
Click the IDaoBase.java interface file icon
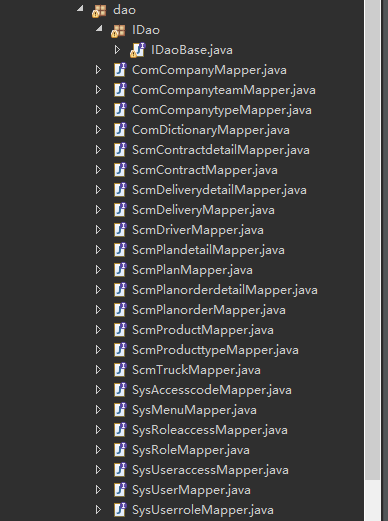click(x=137, y=50)
